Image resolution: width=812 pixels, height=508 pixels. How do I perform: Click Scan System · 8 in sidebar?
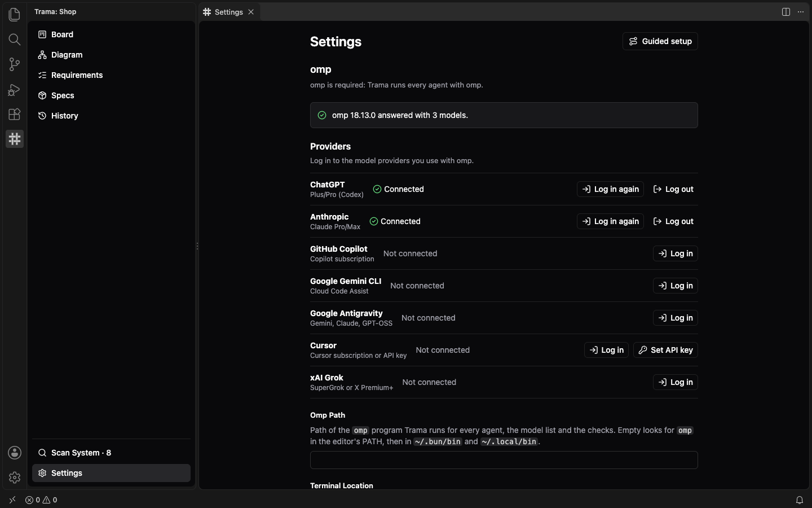(x=111, y=453)
